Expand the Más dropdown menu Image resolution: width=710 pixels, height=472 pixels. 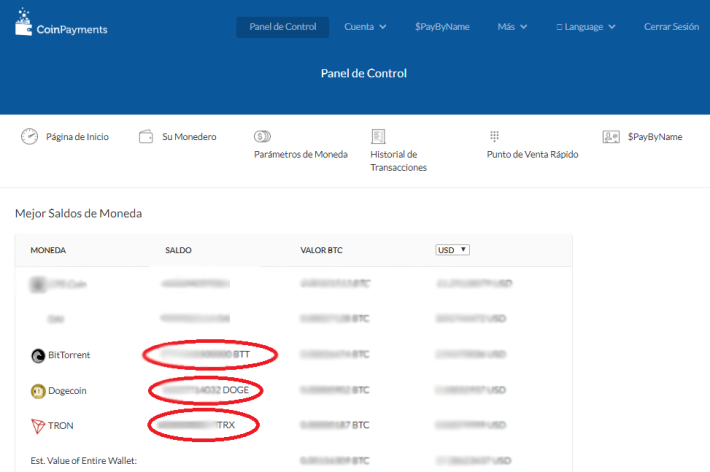tap(512, 27)
